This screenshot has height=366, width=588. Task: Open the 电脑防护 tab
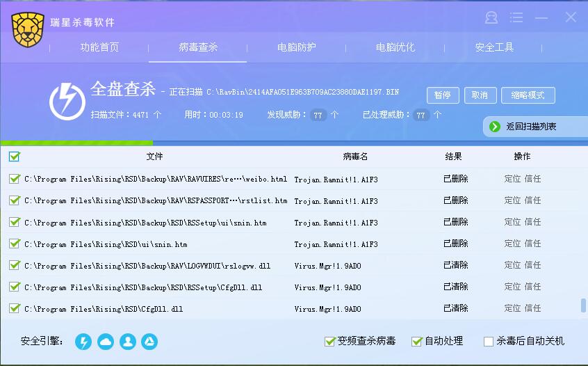[297, 47]
